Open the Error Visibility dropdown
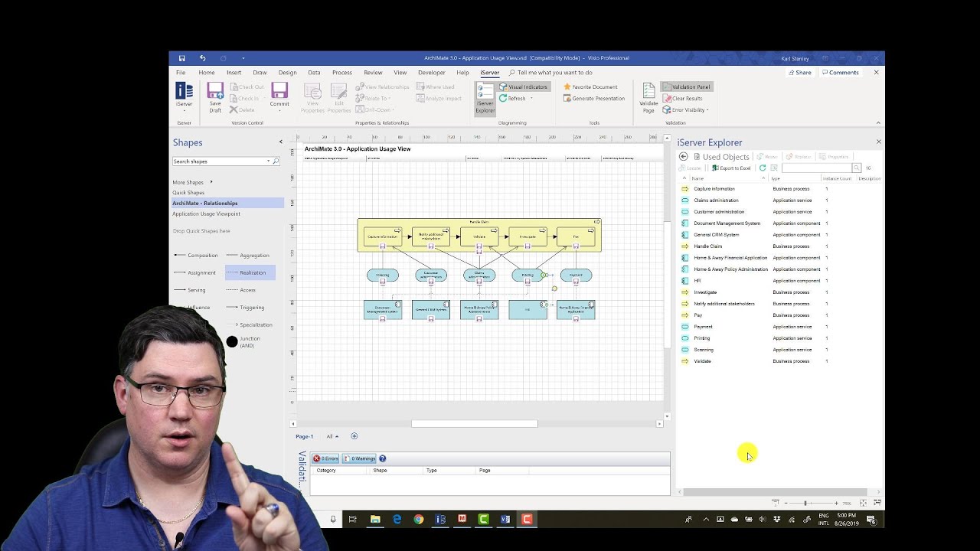The height and width of the screenshot is (551, 980). 685,109
